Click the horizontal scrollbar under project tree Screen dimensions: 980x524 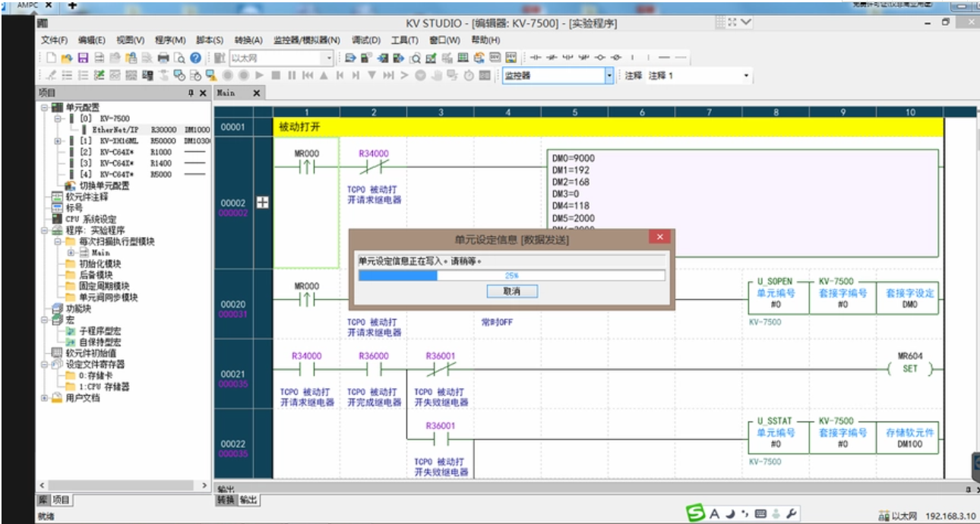coord(123,485)
